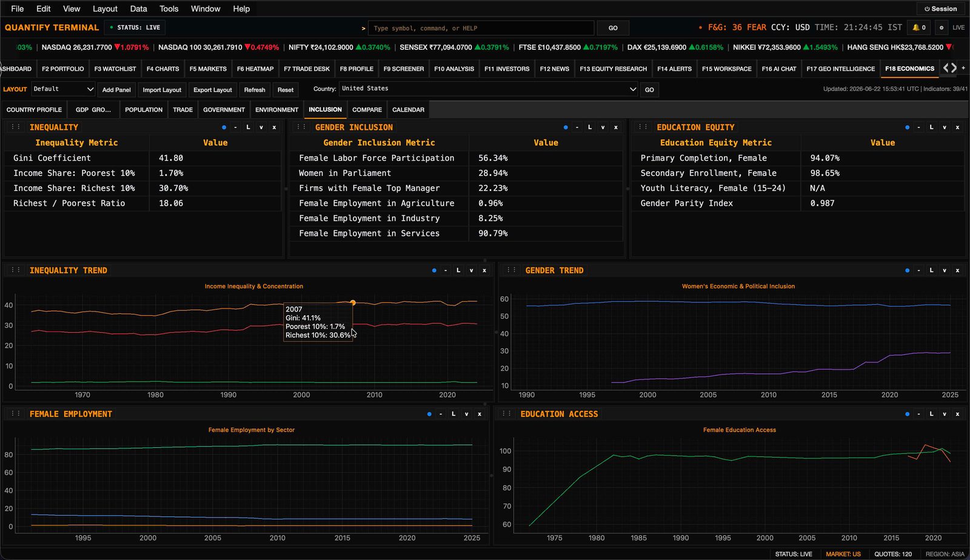Open the Layout menu
This screenshot has width=970, height=560.
[x=105, y=8]
